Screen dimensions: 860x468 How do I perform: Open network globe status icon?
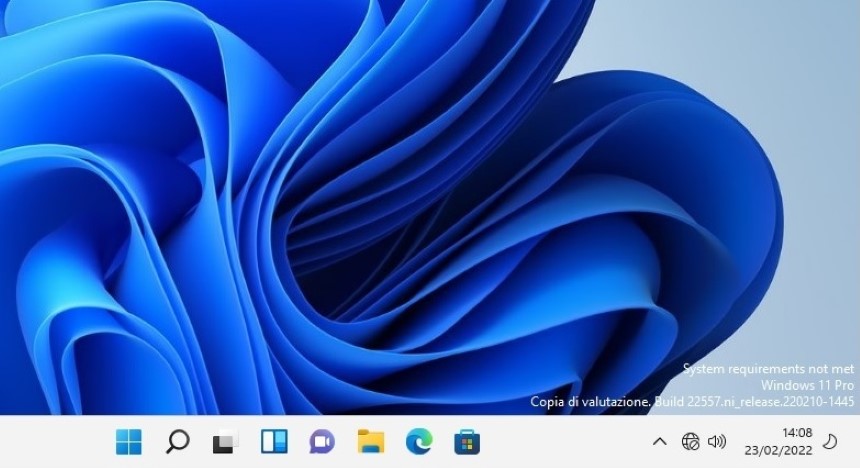pos(691,441)
